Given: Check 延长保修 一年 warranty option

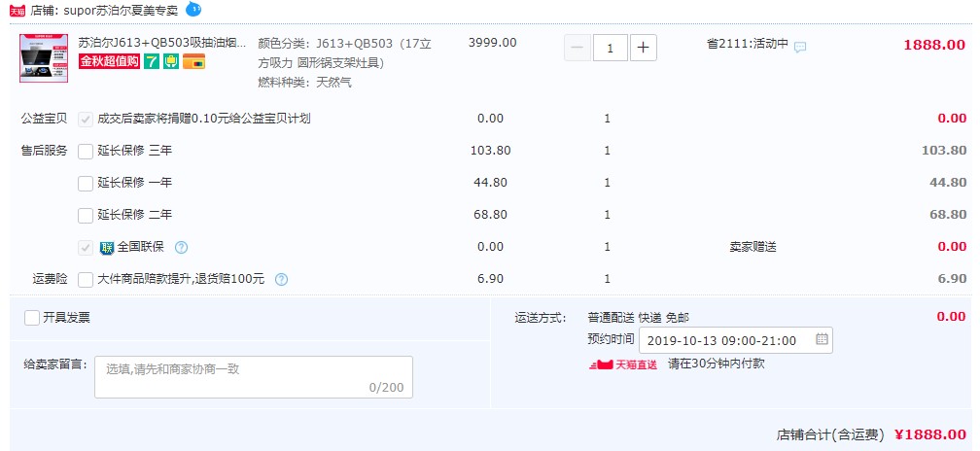Looking at the screenshot, I should coord(86,183).
